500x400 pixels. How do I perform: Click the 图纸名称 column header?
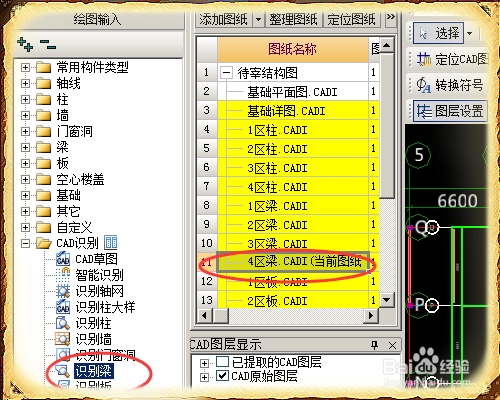pyautogui.click(x=293, y=49)
